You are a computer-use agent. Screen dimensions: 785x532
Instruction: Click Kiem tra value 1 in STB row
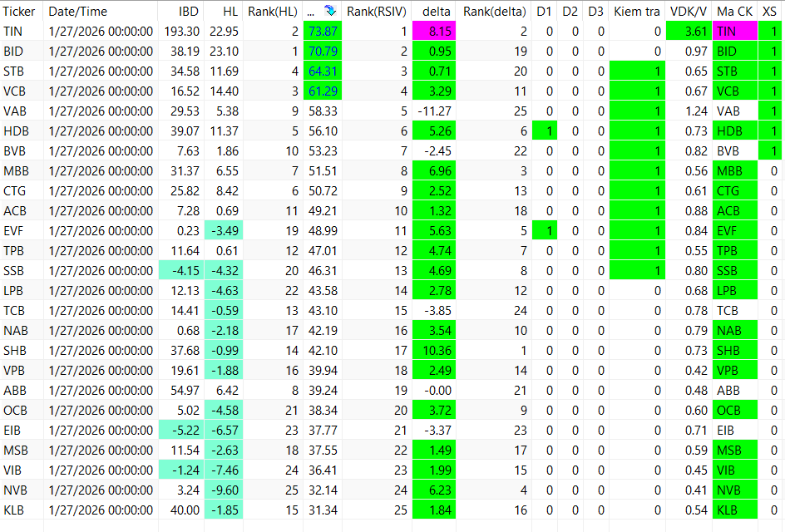point(637,71)
